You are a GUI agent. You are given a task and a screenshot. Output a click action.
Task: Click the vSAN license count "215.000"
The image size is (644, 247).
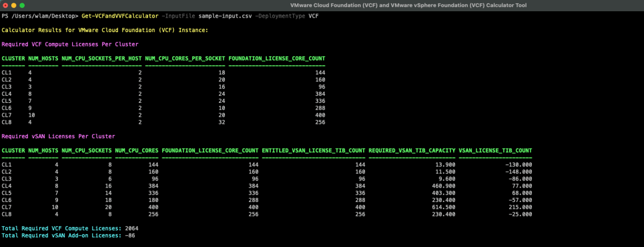click(x=521, y=207)
